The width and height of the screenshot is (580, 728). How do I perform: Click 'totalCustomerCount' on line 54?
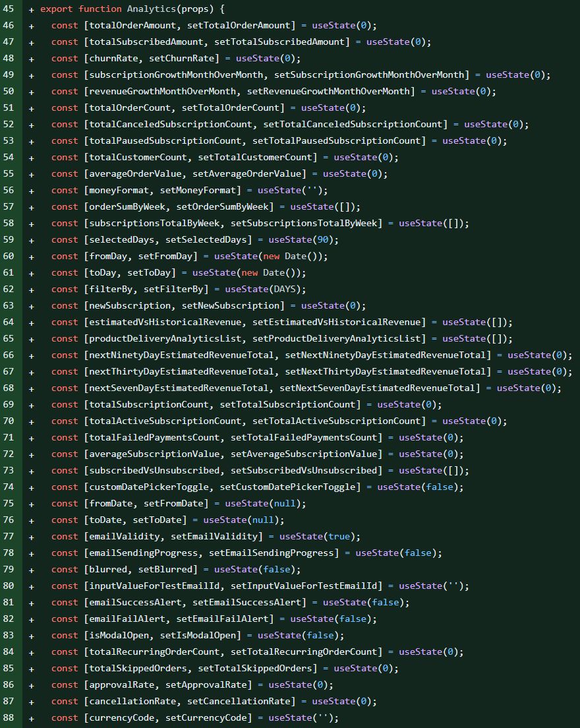138,158
